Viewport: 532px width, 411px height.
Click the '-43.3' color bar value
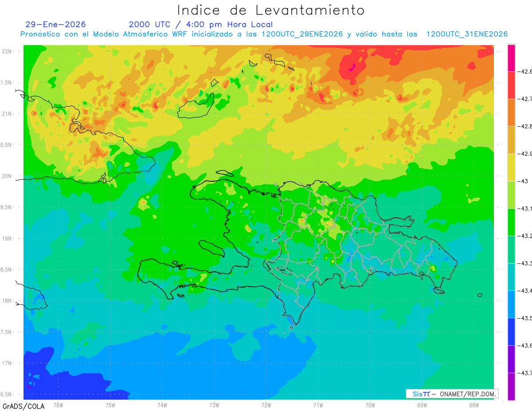(x=524, y=263)
